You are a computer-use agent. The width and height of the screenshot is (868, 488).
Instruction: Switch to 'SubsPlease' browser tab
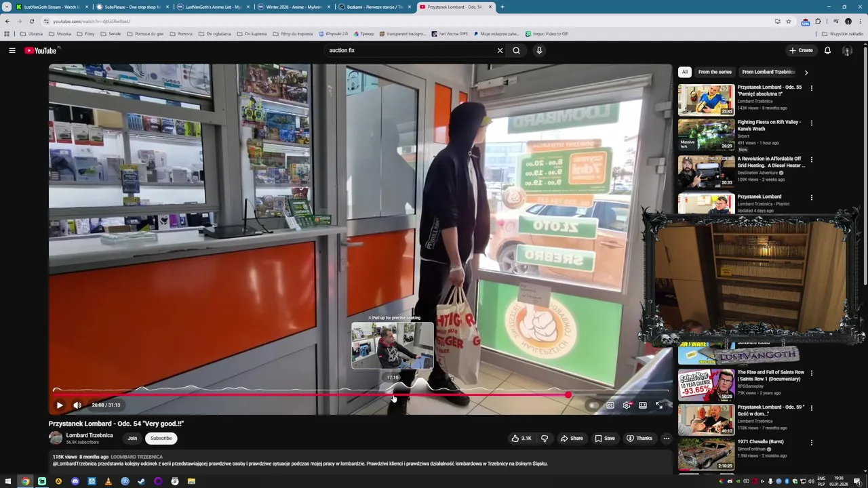point(132,7)
